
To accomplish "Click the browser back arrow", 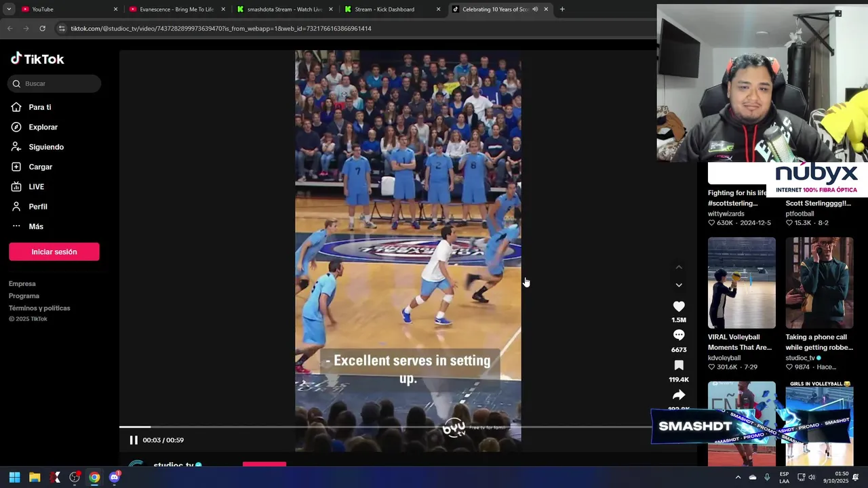I will click(9, 28).
